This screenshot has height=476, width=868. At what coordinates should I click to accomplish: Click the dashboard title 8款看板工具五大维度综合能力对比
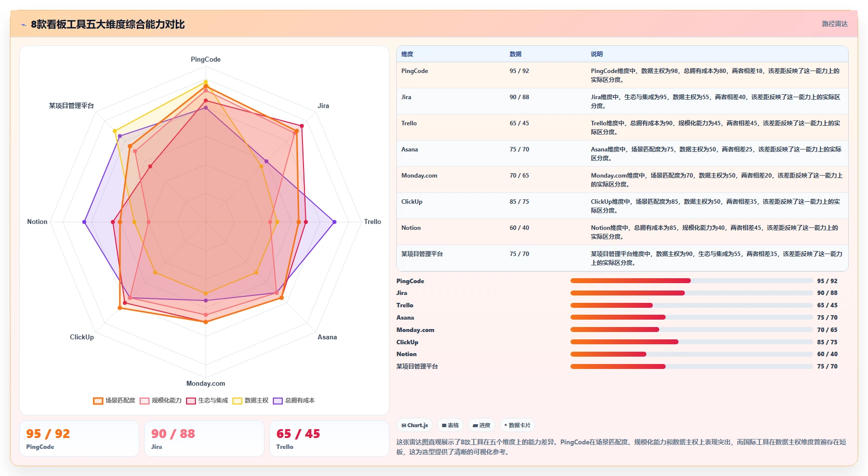click(108, 24)
